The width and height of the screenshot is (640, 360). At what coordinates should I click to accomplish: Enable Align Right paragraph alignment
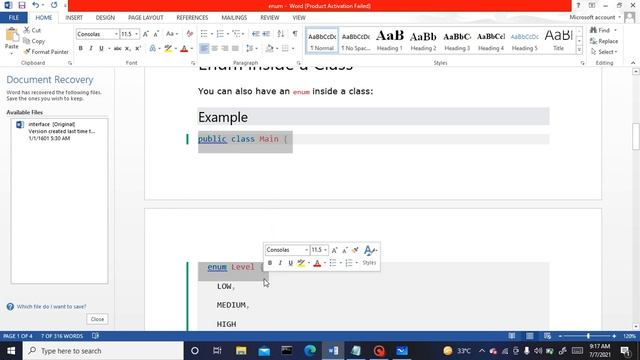tap(224, 49)
